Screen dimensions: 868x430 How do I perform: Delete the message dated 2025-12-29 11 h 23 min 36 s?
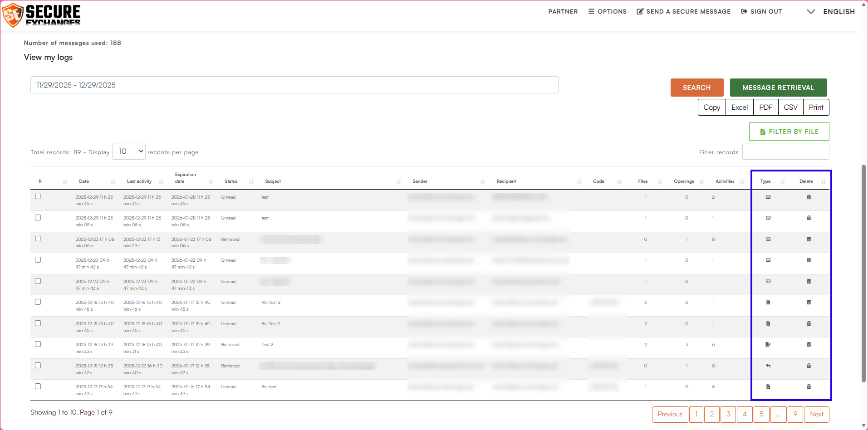(809, 197)
